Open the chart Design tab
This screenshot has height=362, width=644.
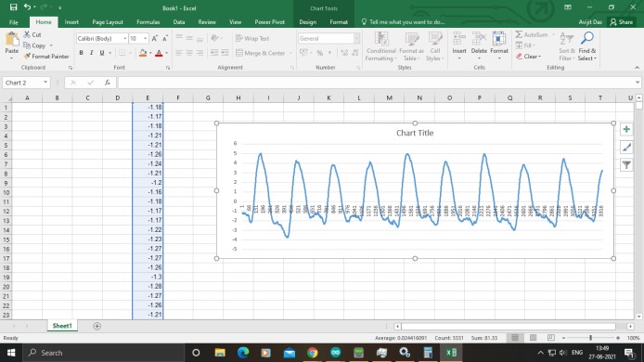point(308,22)
